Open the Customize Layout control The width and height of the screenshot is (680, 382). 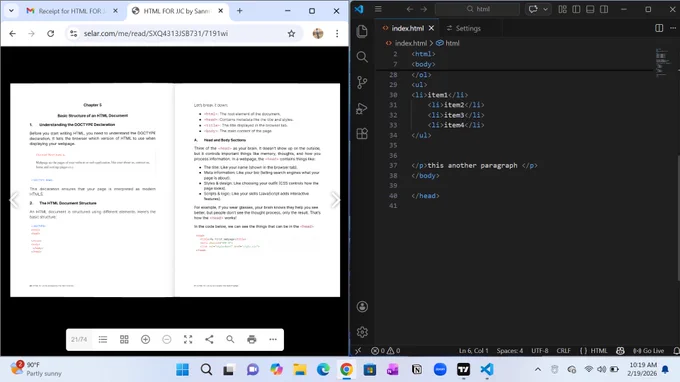coord(562,9)
